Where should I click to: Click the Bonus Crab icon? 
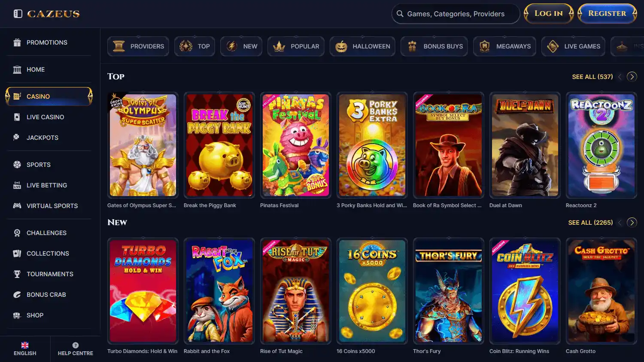17,295
